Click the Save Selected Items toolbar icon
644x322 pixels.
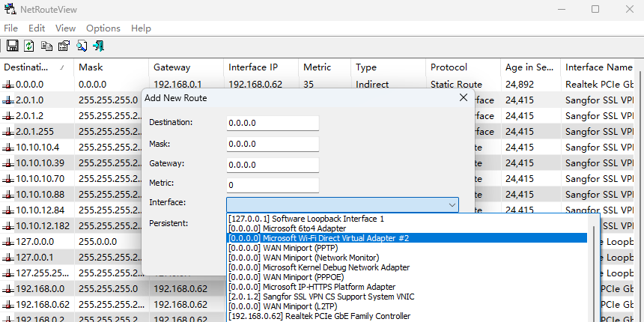[x=12, y=46]
